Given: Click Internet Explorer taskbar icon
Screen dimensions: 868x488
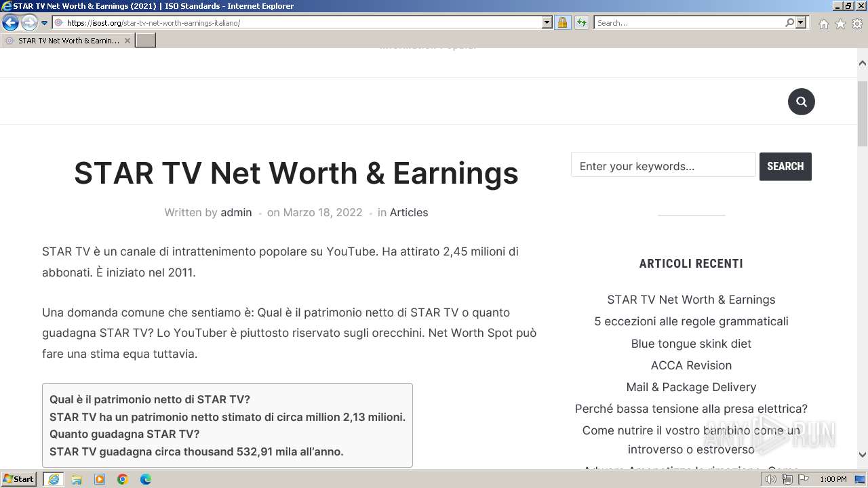Looking at the screenshot, I should tap(53, 479).
